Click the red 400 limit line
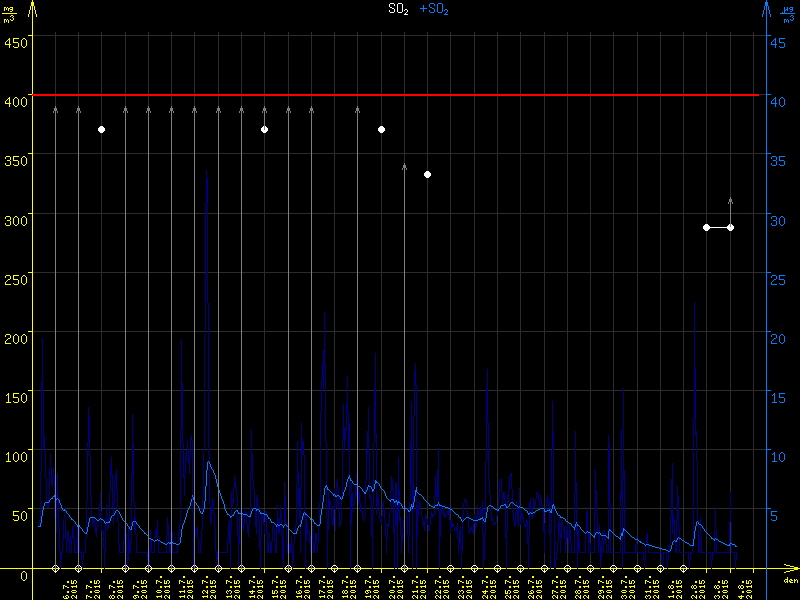 click(x=400, y=95)
